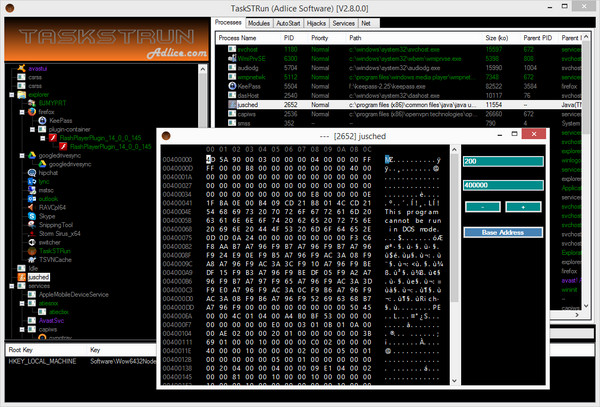Select the RAVCpl64 speaker icon

tap(32, 207)
